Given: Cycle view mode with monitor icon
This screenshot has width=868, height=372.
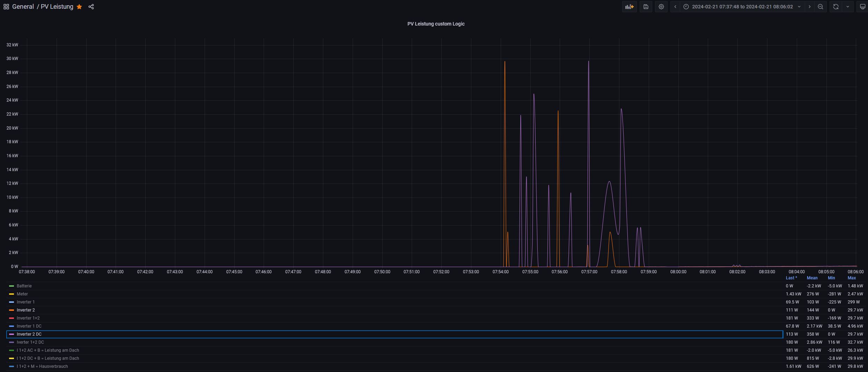Looking at the screenshot, I should (862, 7).
